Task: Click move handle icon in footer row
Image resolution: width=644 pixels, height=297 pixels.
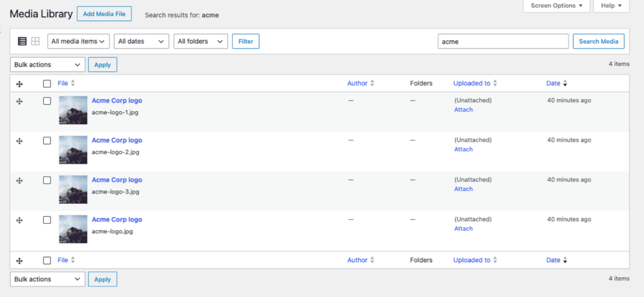Action: 19,261
